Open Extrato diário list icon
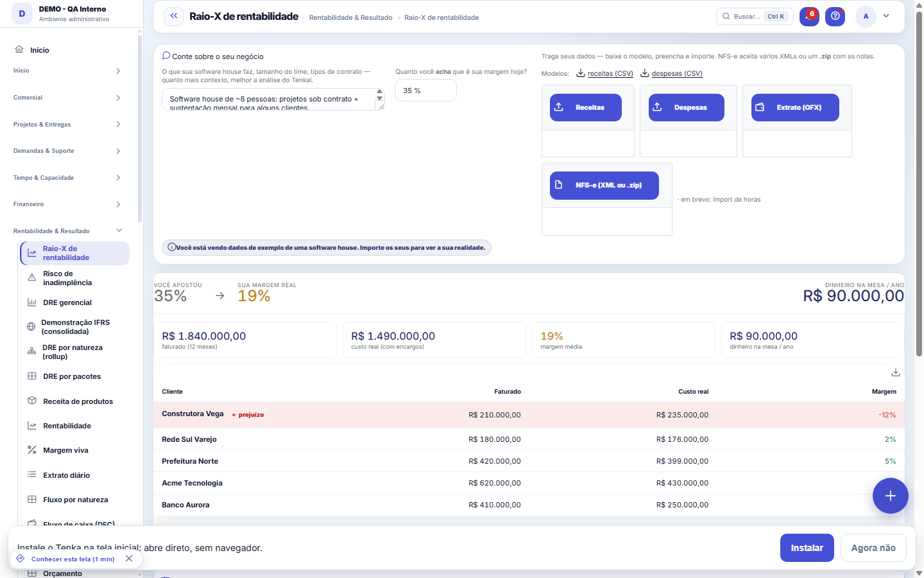Viewport: 924px width, 578px height. (31, 475)
